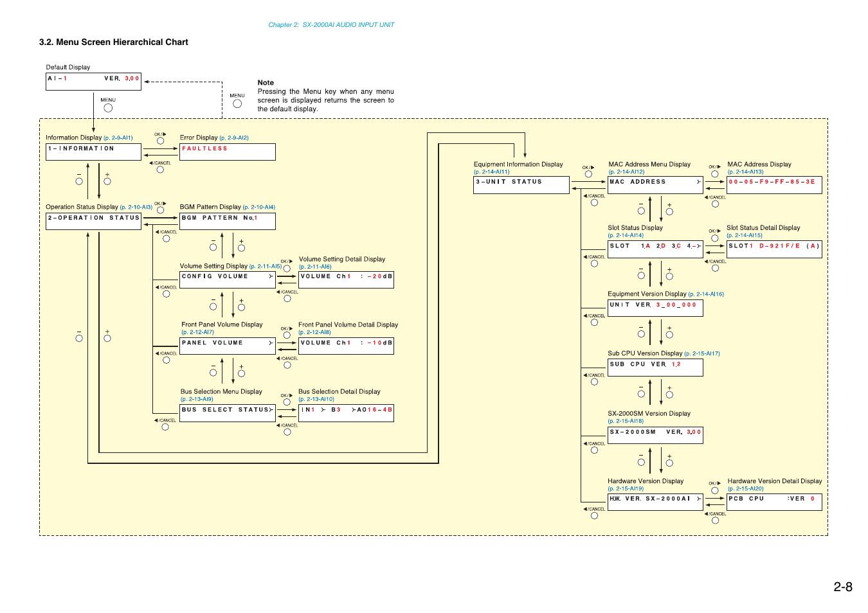Click the '3-UNIT STATUS' display box
The width and height of the screenshot is (868, 613).
click(521, 185)
